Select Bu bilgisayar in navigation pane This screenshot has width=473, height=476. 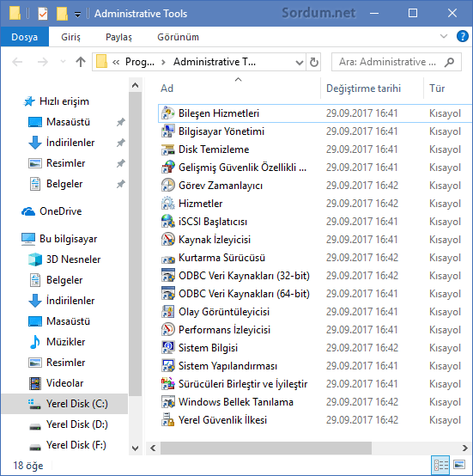(59, 239)
